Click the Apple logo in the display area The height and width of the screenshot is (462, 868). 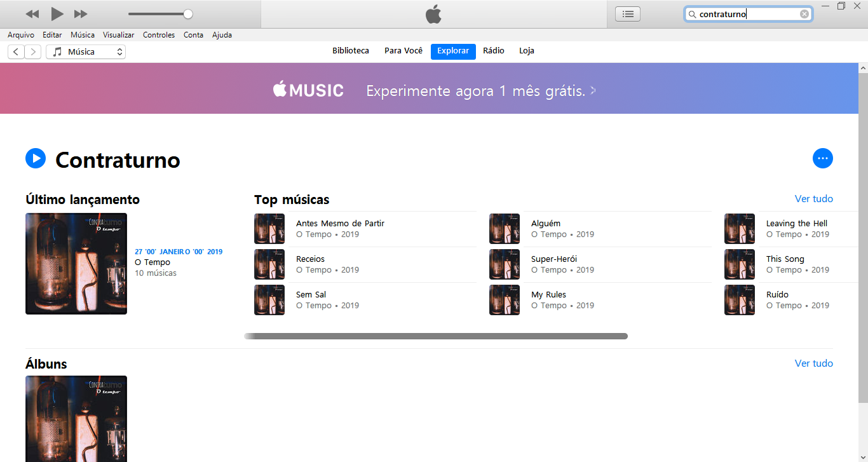(433, 14)
